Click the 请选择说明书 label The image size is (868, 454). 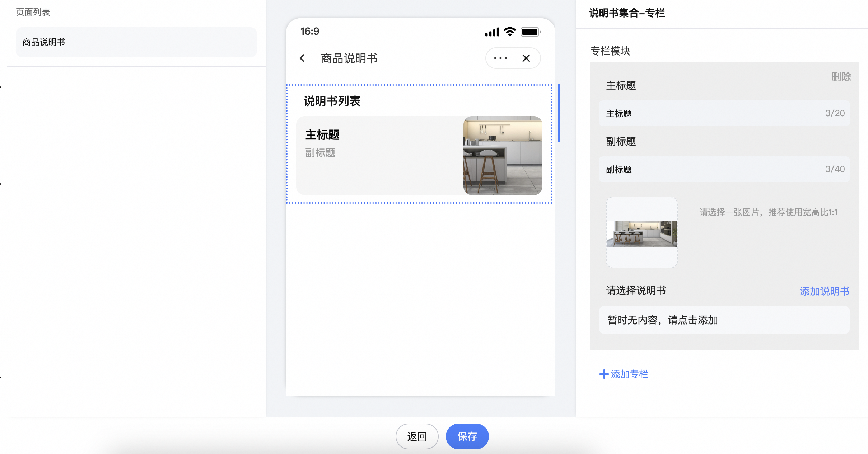click(636, 290)
